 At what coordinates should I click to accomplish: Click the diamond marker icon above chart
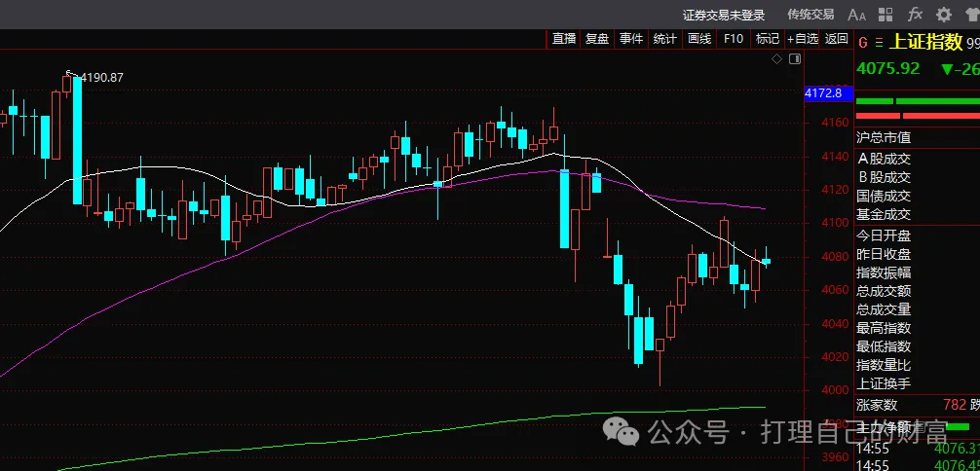pos(776,58)
